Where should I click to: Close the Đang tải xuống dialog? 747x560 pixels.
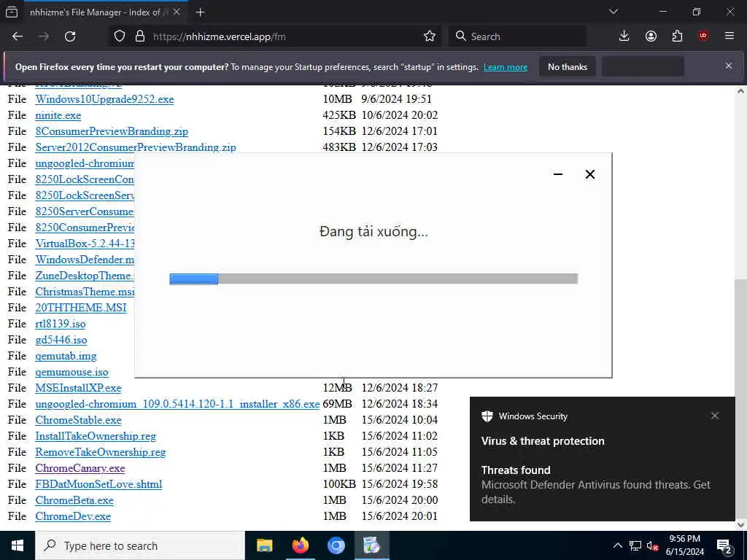(589, 174)
